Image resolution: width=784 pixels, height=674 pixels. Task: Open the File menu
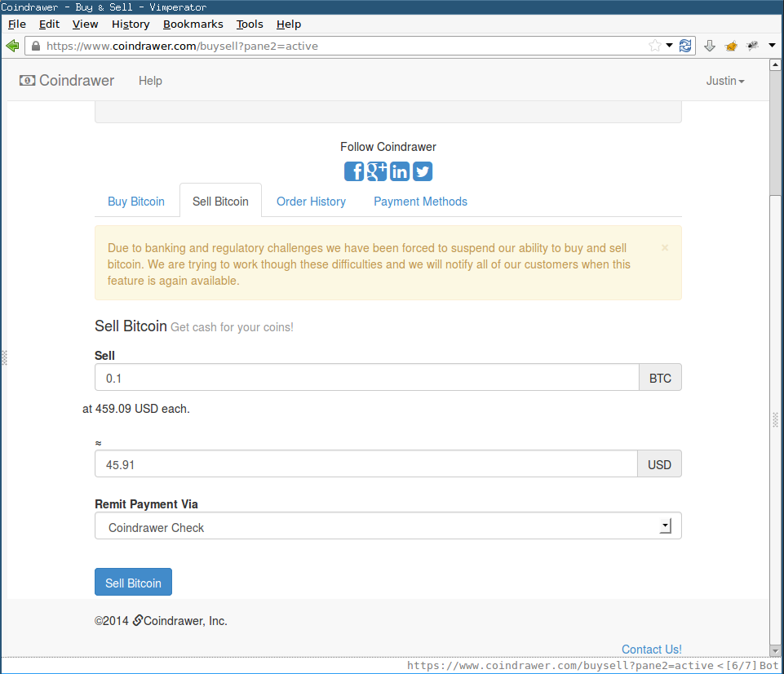click(x=17, y=24)
